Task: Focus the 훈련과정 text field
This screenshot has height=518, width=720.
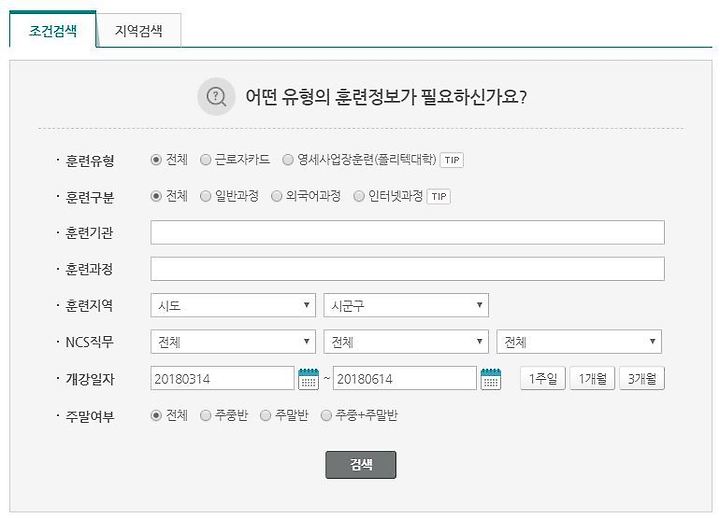Action: [x=407, y=269]
